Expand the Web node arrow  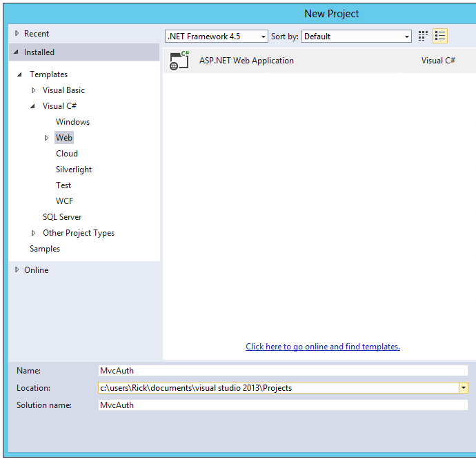(46, 138)
